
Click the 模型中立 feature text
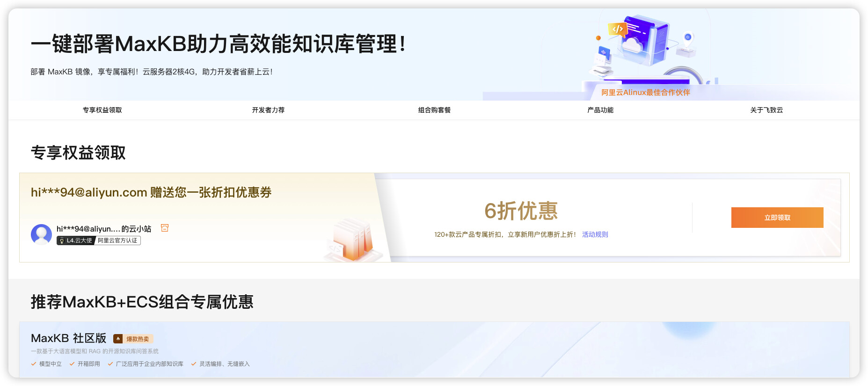click(x=51, y=364)
